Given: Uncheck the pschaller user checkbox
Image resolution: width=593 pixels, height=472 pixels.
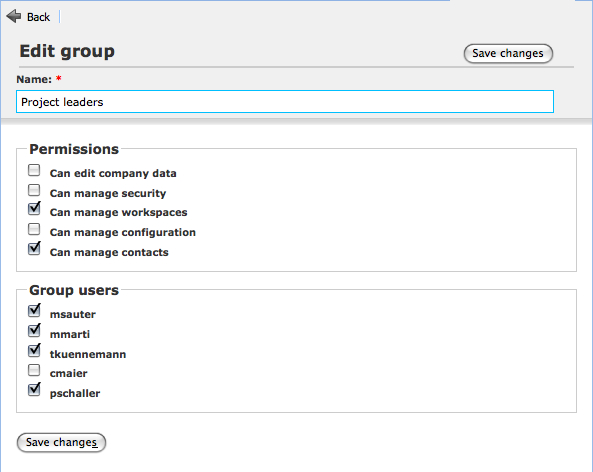Looking at the screenshot, I should tap(34, 389).
